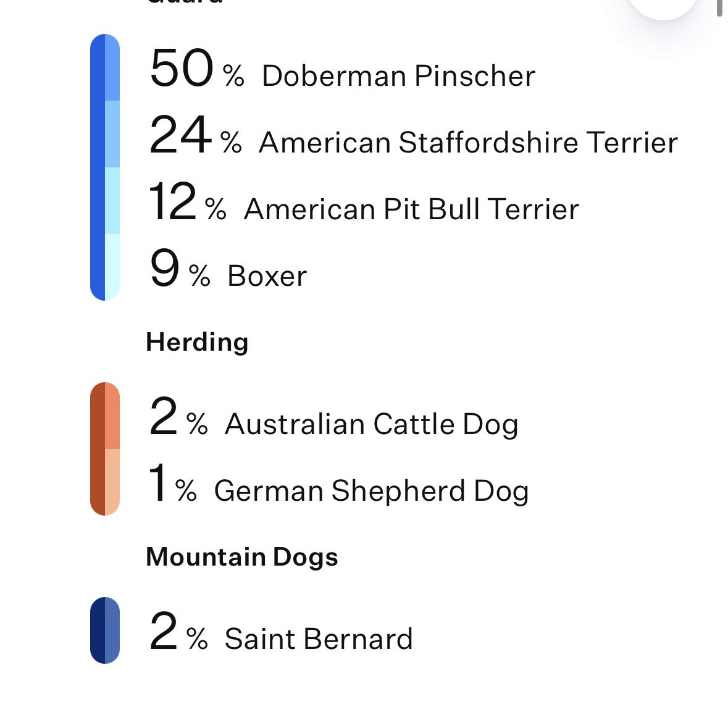The image size is (728, 728).
Task: Select American Staffordshire Terrier breed entry
Action: click(467, 143)
